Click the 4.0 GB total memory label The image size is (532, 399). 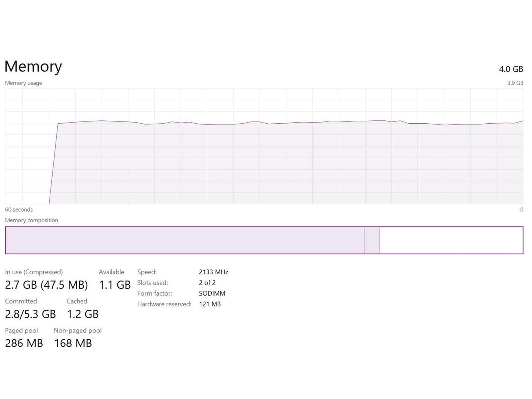point(511,69)
